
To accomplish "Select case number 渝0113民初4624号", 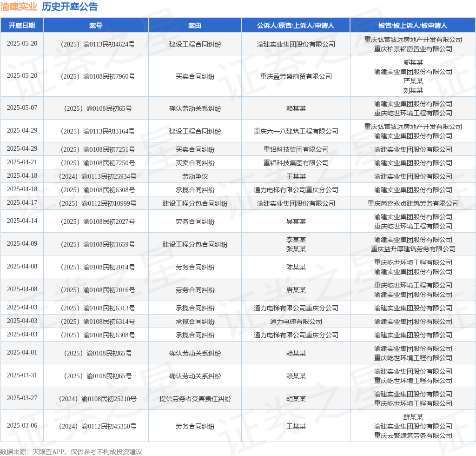I will tap(98, 44).
